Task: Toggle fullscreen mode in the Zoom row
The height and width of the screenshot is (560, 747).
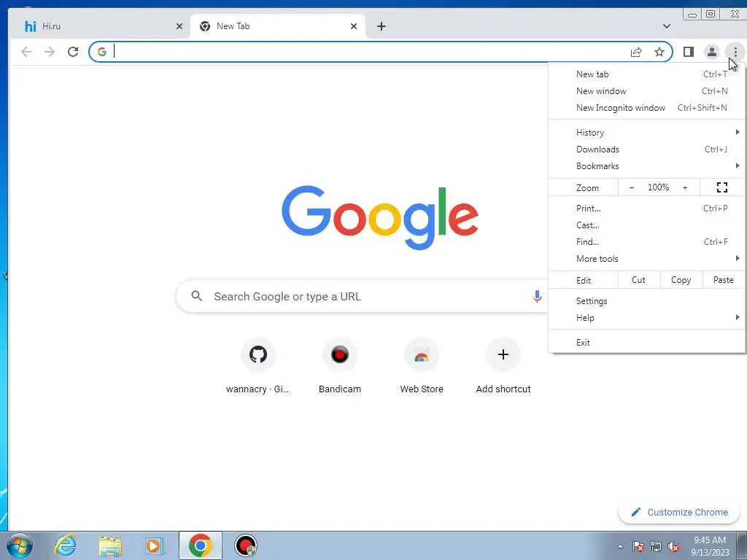Action: tap(722, 187)
